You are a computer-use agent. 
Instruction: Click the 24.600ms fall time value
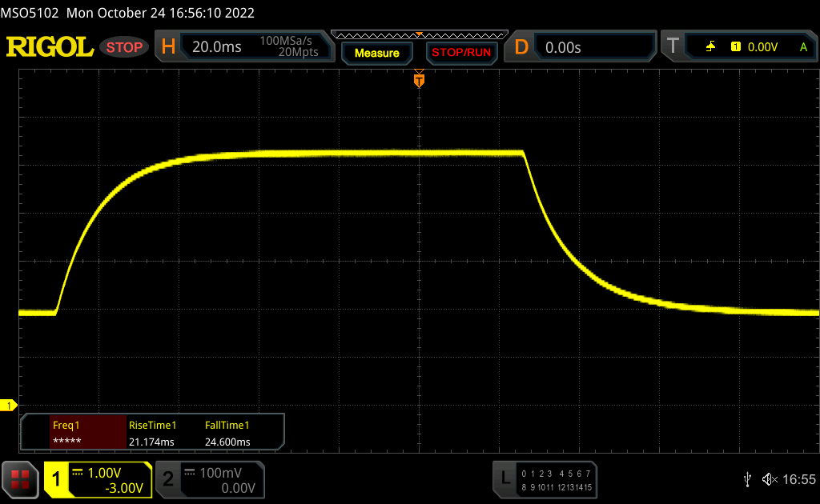coord(227,442)
